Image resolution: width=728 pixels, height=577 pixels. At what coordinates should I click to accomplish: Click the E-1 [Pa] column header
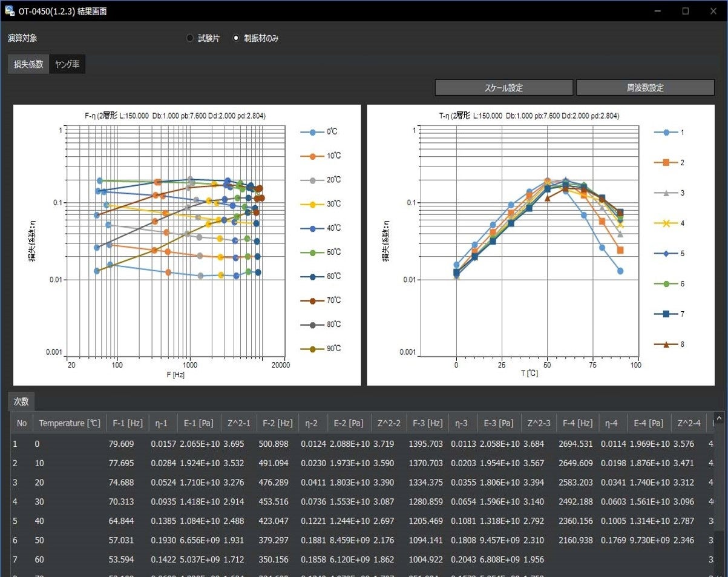click(199, 423)
